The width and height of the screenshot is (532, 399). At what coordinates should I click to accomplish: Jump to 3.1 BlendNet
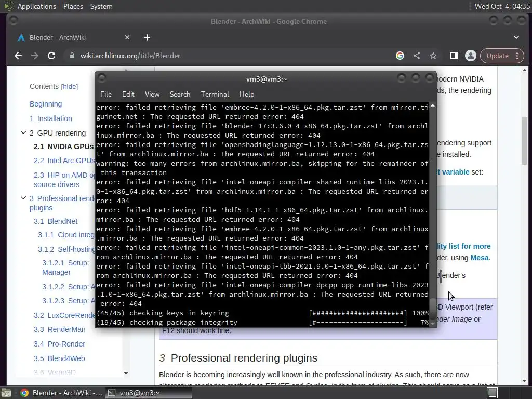(x=56, y=221)
